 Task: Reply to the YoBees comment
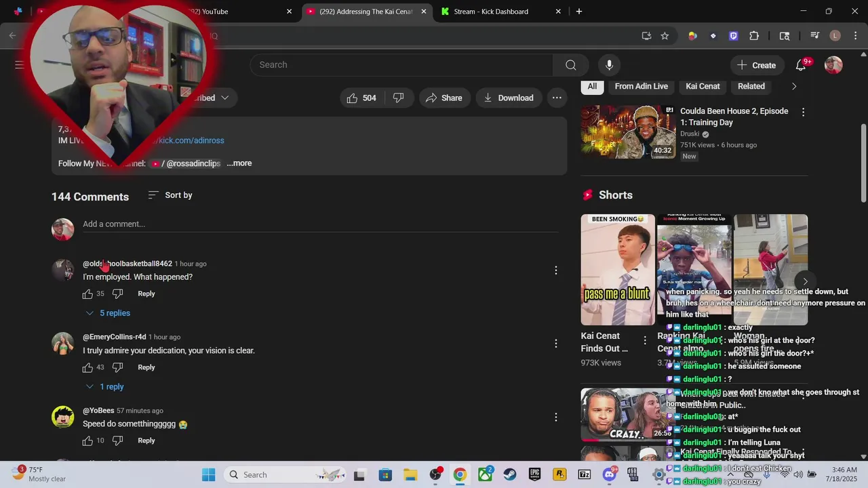click(146, 441)
